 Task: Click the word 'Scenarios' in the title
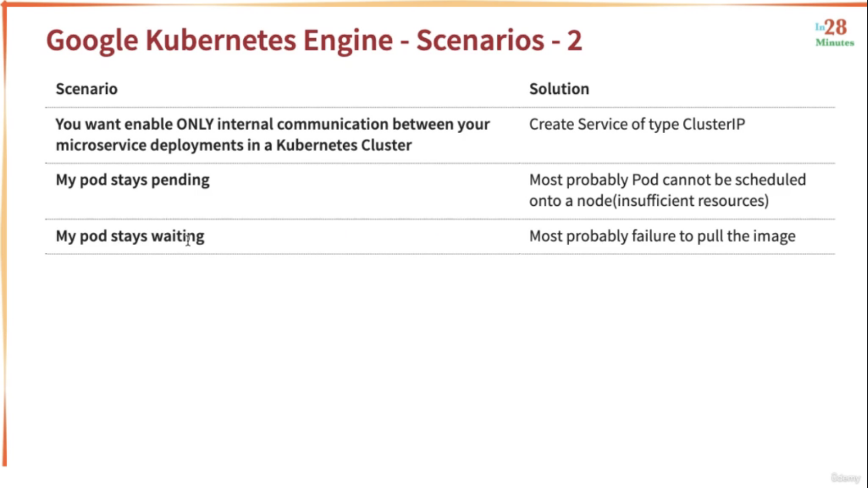point(480,40)
